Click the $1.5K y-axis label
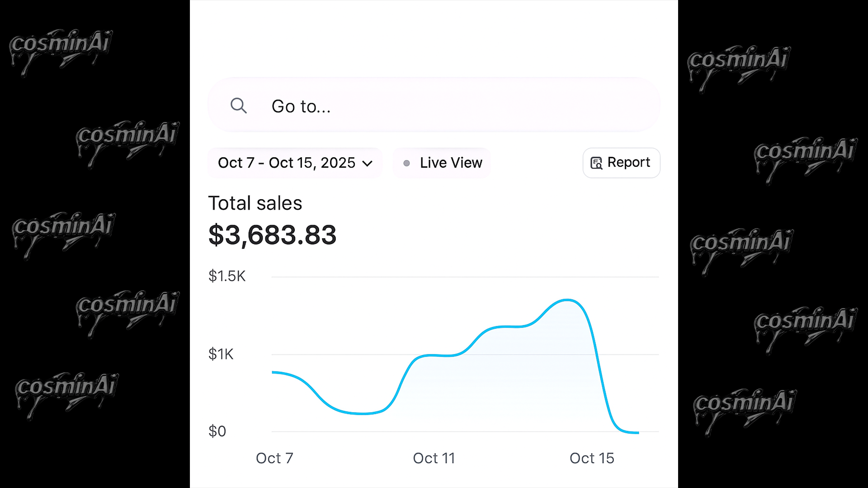Image resolution: width=868 pixels, height=488 pixels. tap(226, 276)
